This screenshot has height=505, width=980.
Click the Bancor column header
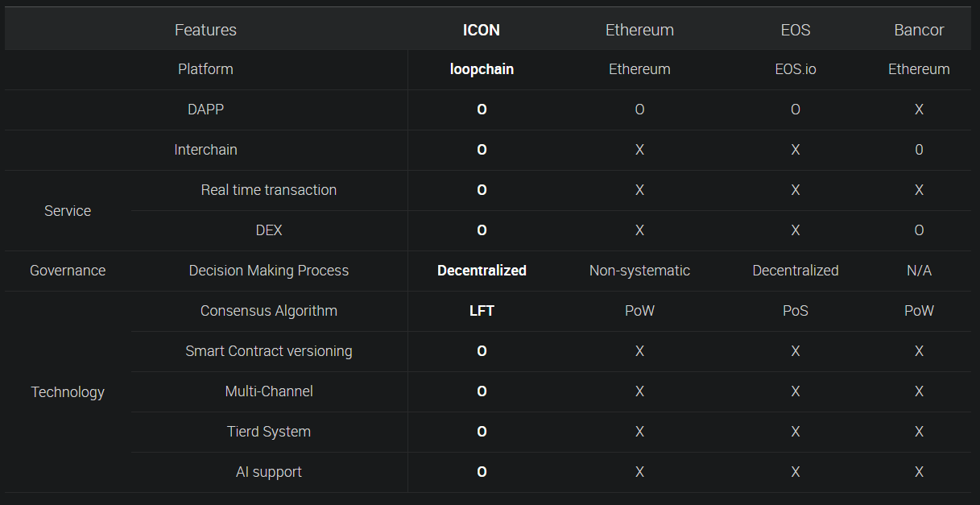point(919,30)
